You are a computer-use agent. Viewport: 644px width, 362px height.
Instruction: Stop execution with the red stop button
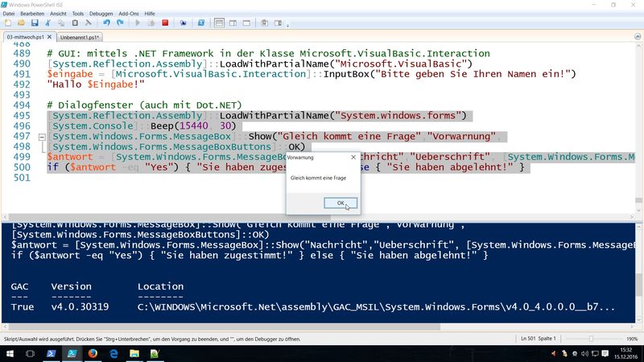point(165,23)
